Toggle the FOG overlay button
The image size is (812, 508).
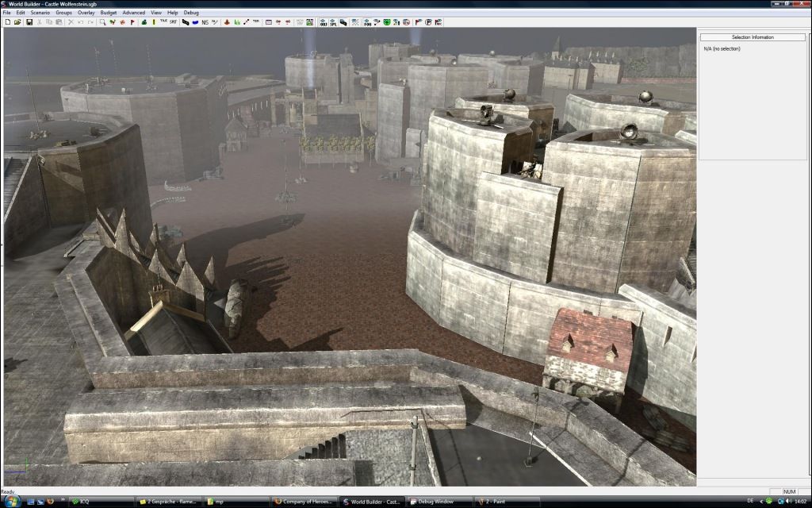(x=367, y=22)
